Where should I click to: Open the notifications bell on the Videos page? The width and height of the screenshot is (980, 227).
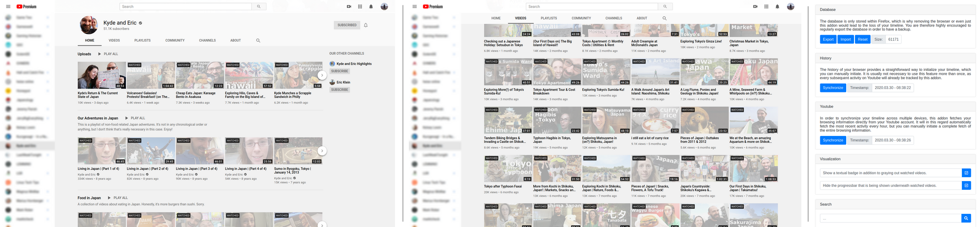(x=777, y=6)
